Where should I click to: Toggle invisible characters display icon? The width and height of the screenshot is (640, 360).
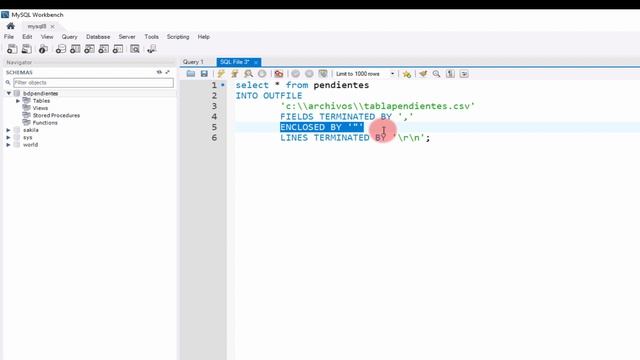click(x=450, y=74)
